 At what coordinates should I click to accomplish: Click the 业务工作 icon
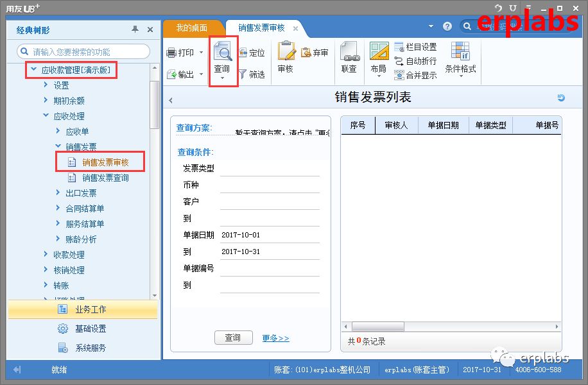(x=63, y=309)
